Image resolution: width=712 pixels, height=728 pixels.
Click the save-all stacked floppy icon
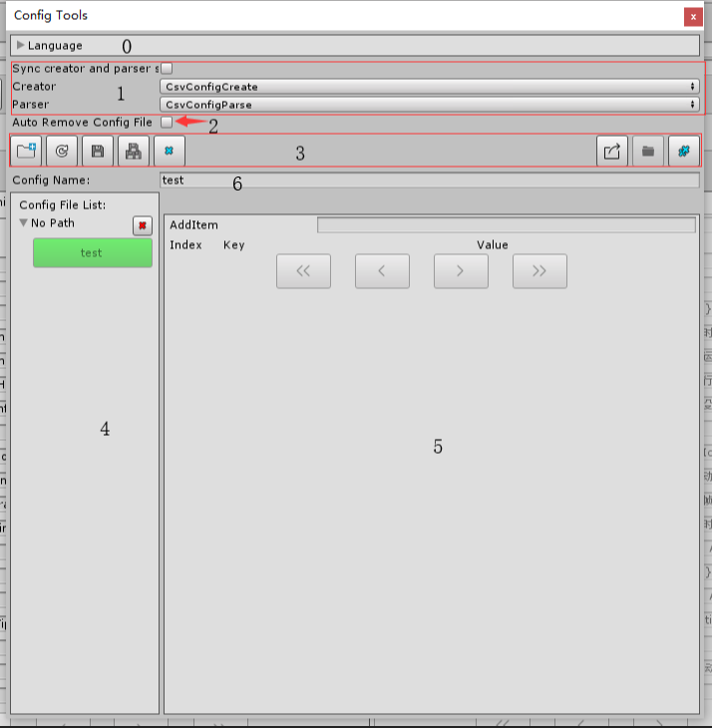[134, 151]
